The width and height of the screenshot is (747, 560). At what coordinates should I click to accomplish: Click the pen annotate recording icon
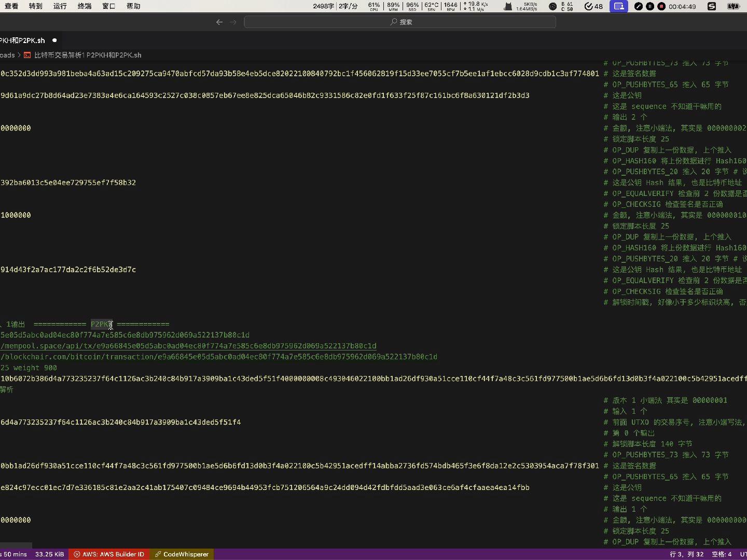coord(639,6)
